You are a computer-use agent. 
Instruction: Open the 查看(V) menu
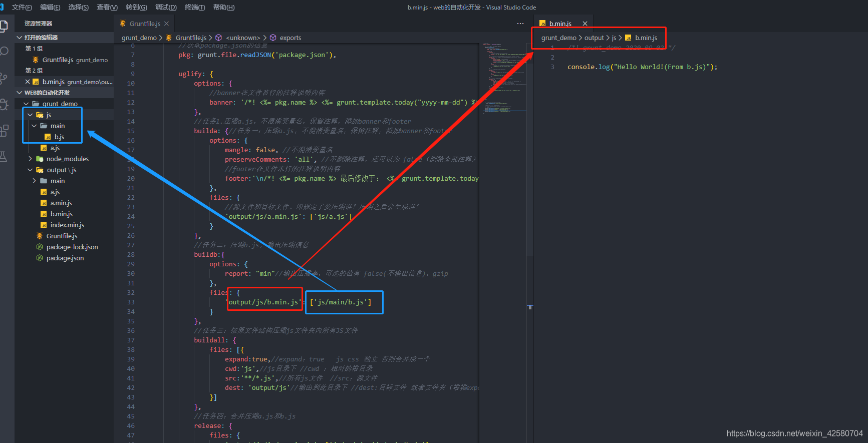pos(107,7)
